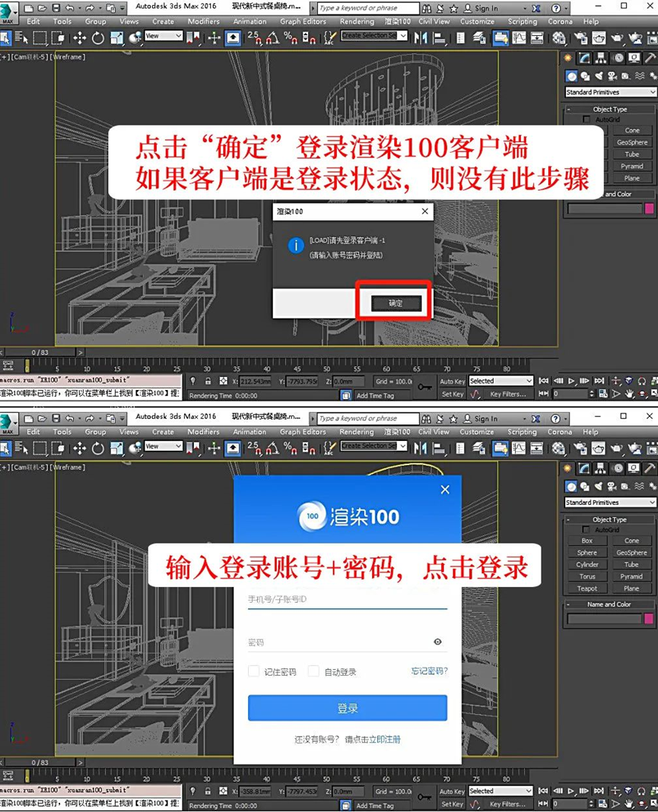Open 渲染100 menu in the 确定-dialog window
This screenshot has width=658, height=812.
tap(397, 21)
